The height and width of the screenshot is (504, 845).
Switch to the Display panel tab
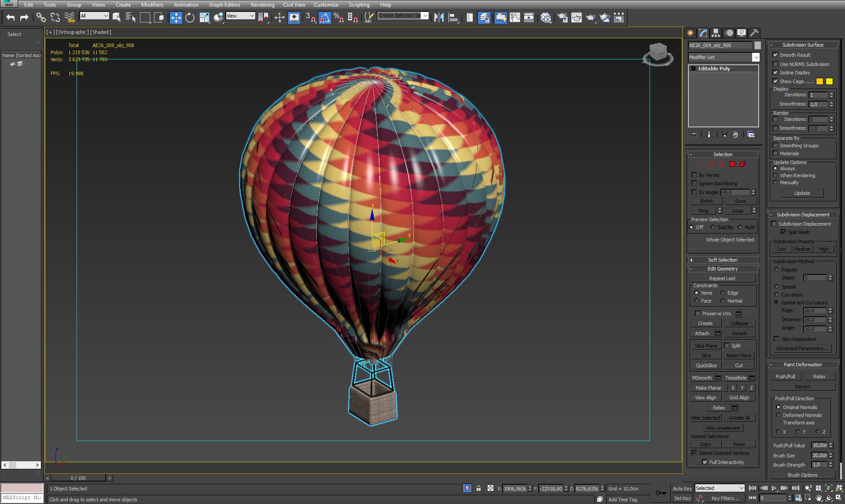point(742,33)
